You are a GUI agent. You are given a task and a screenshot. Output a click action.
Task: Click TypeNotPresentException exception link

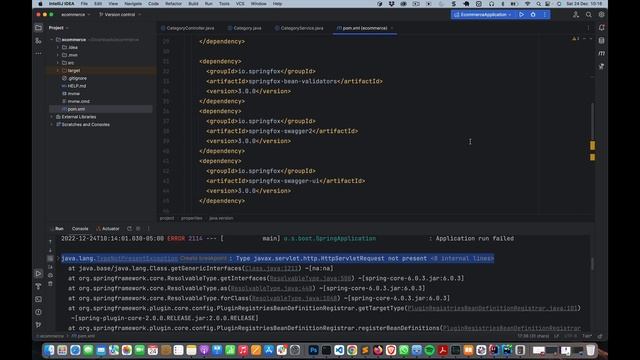coord(137,258)
